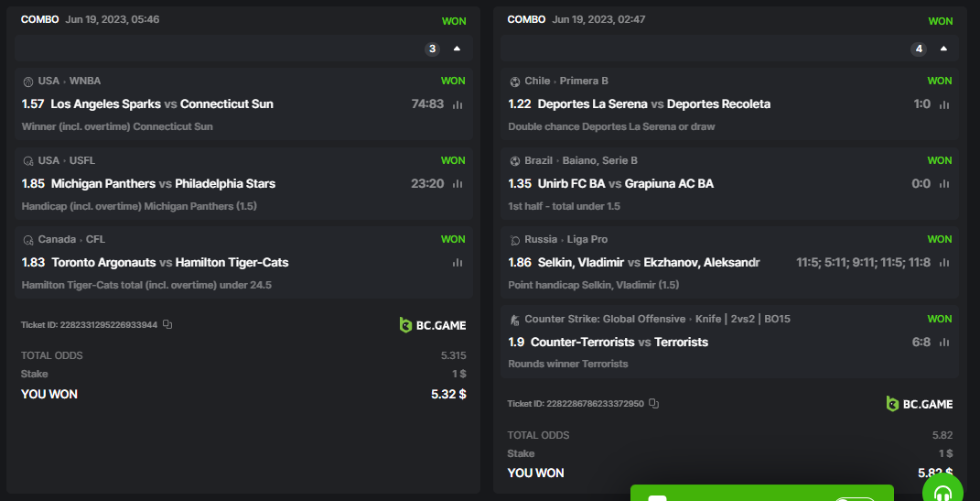
Task: Collapse the 3-selection combo bet
Action: [457, 49]
